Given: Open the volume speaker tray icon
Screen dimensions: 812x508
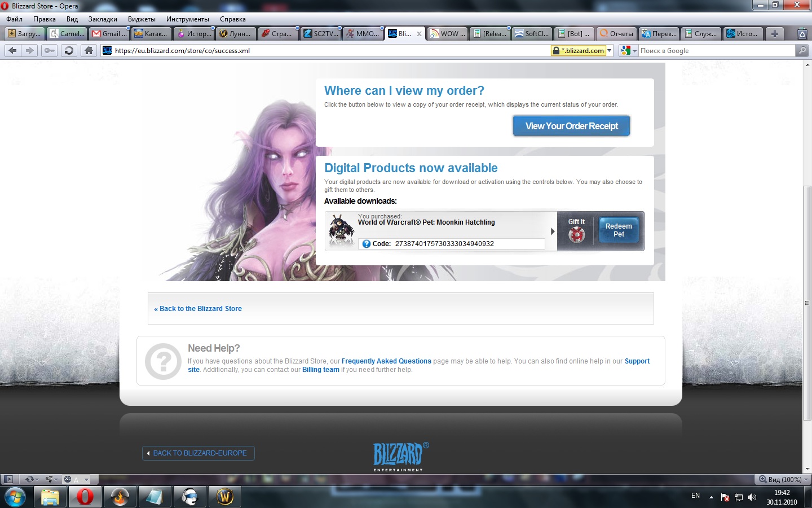Looking at the screenshot, I should click(752, 497).
